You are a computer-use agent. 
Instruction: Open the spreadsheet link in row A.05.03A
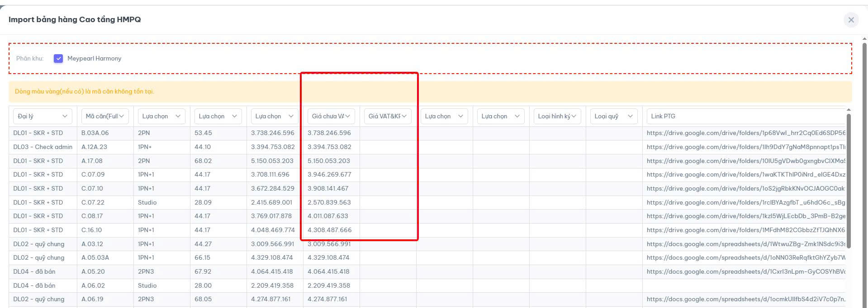(746, 257)
